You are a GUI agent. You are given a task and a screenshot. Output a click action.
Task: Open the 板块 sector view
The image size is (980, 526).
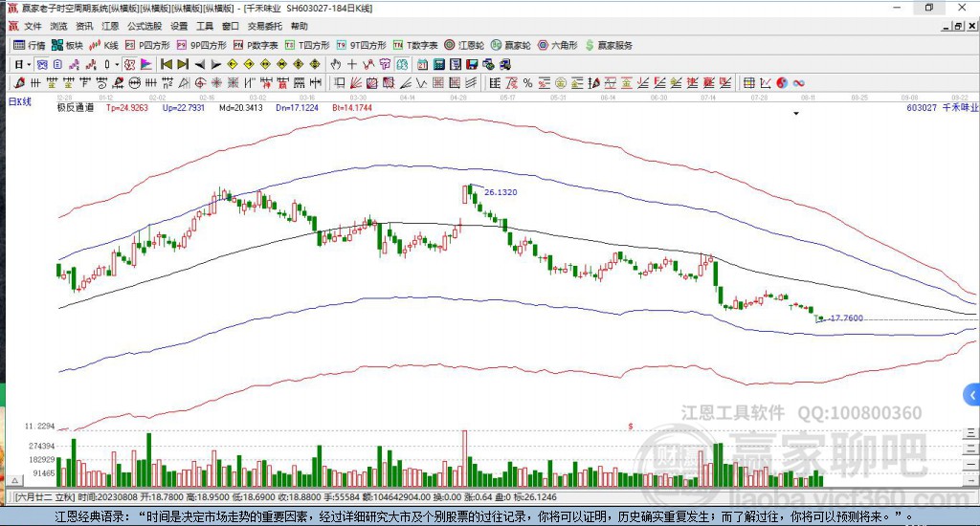click(x=68, y=45)
